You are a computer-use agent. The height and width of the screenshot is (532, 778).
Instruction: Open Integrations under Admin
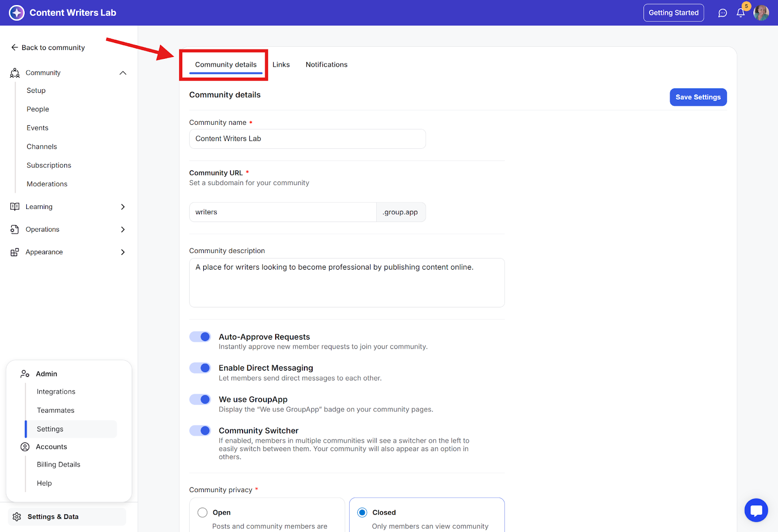(56, 392)
